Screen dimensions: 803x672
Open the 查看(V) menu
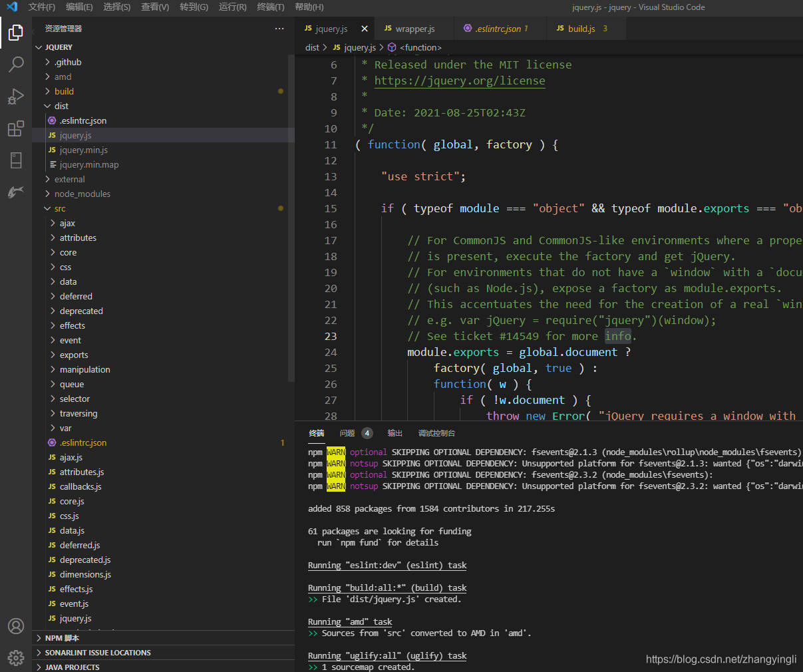click(155, 7)
